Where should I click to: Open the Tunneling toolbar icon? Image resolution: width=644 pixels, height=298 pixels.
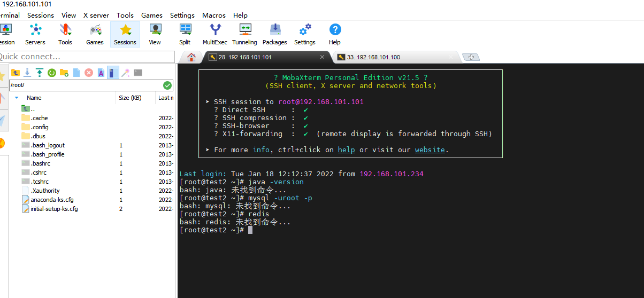click(x=244, y=34)
